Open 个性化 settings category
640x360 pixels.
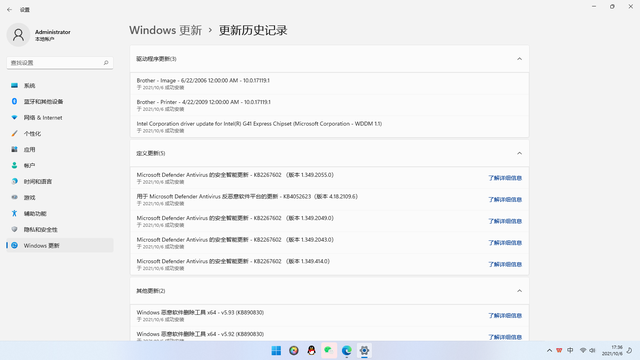[60, 133]
